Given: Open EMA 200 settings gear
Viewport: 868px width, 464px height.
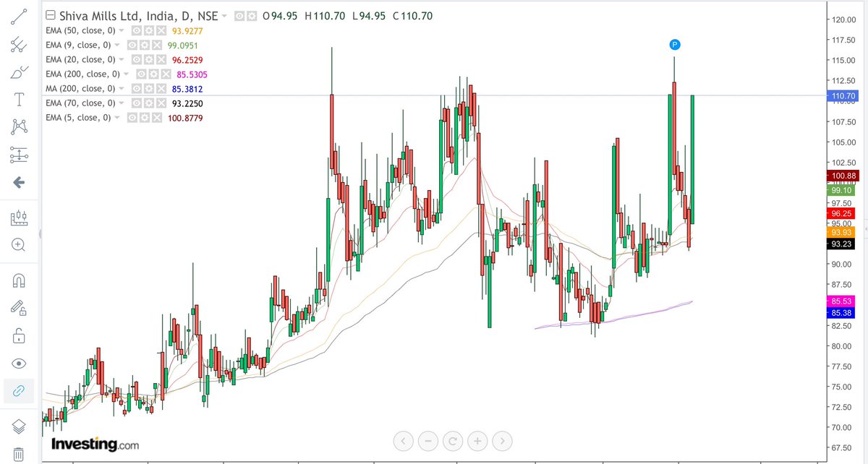Looking at the screenshot, I should 153,74.
